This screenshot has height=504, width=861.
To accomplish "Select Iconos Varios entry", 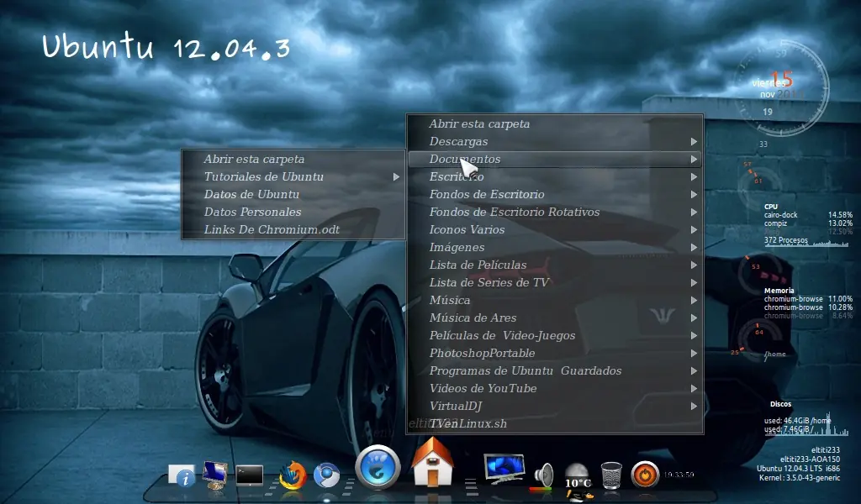I will tap(555, 229).
